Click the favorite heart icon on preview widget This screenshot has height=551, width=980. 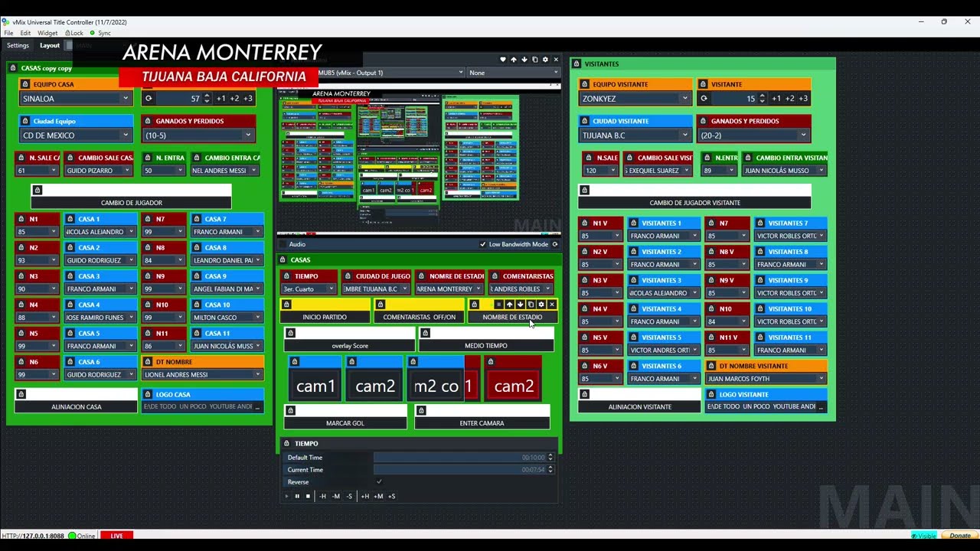[503, 59]
